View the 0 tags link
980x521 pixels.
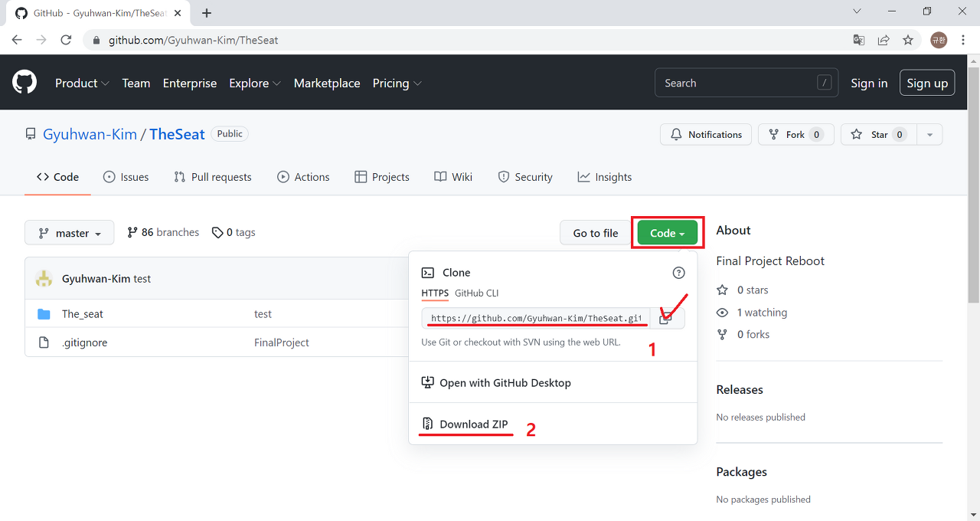tap(234, 232)
